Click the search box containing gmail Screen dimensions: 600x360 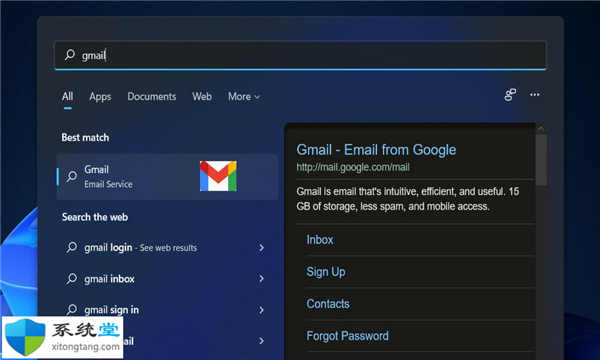pos(300,55)
